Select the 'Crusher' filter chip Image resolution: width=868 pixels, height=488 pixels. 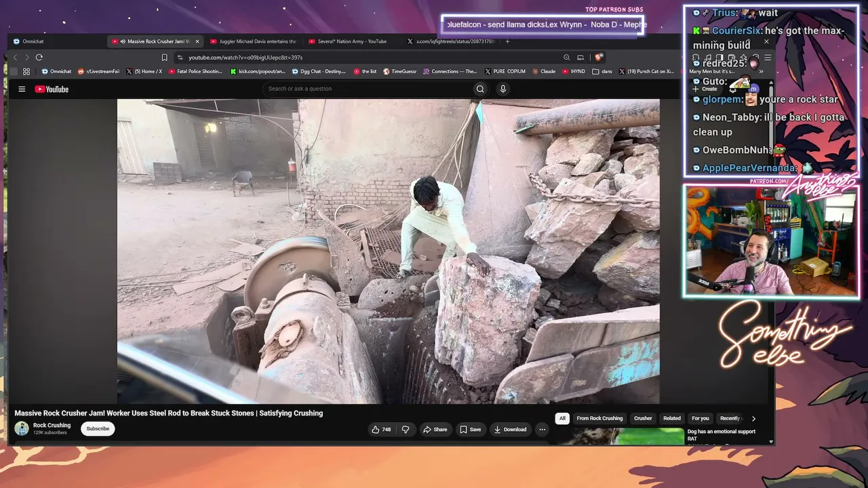pos(643,419)
